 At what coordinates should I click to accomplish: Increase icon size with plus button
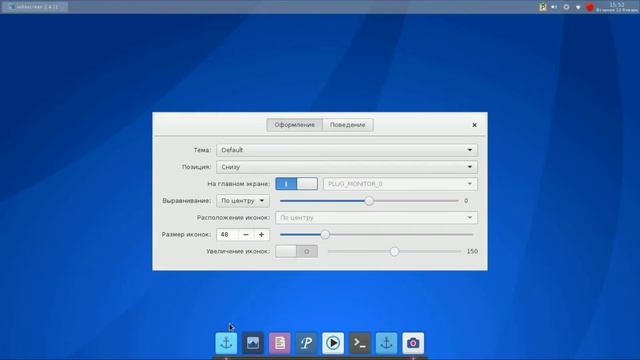pyautogui.click(x=261, y=235)
